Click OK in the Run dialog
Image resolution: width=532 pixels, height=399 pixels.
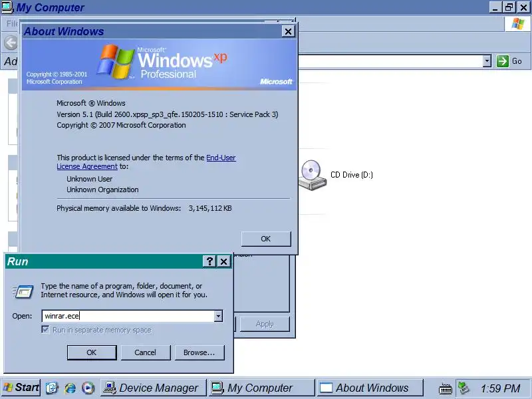click(x=92, y=352)
